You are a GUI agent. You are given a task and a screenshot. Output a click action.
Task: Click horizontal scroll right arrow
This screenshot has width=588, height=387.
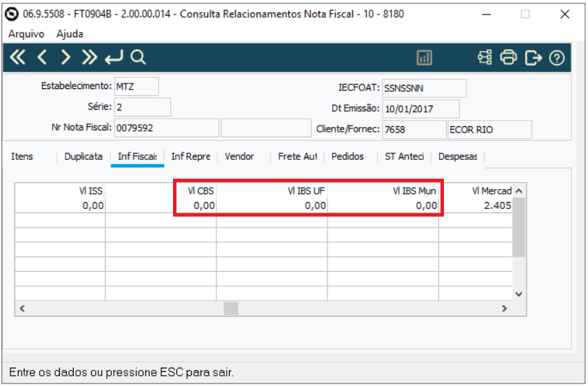tap(505, 308)
